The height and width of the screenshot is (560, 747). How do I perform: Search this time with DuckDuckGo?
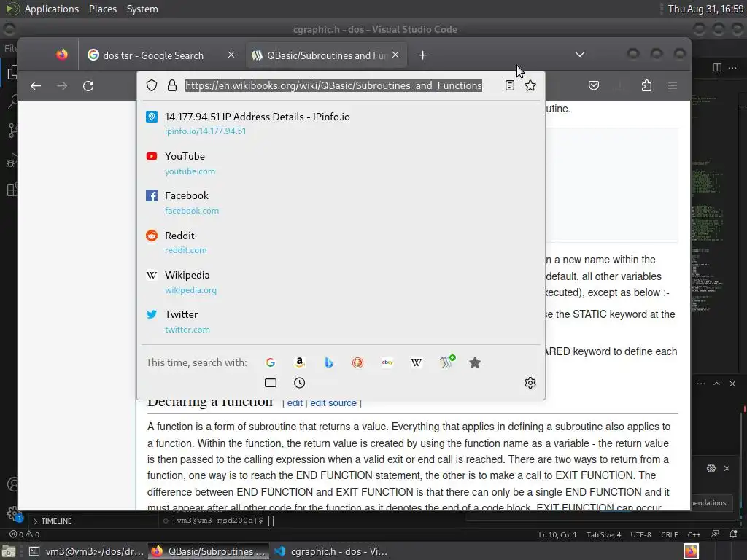(357, 362)
